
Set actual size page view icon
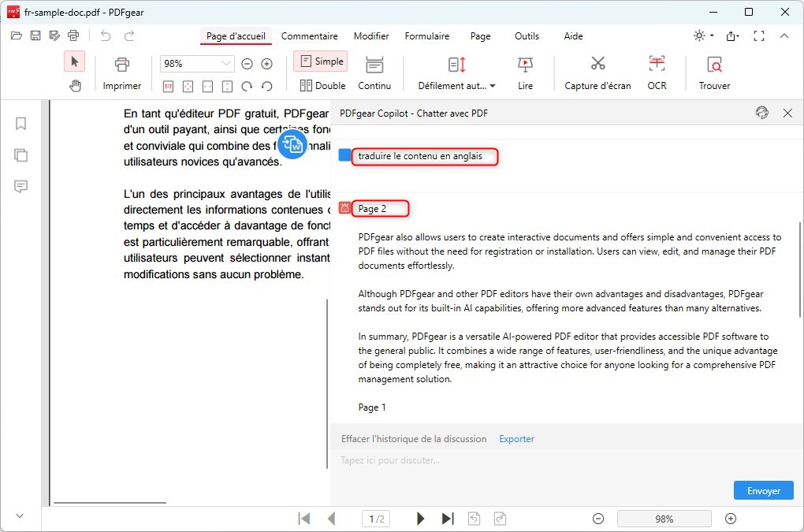coord(168,87)
